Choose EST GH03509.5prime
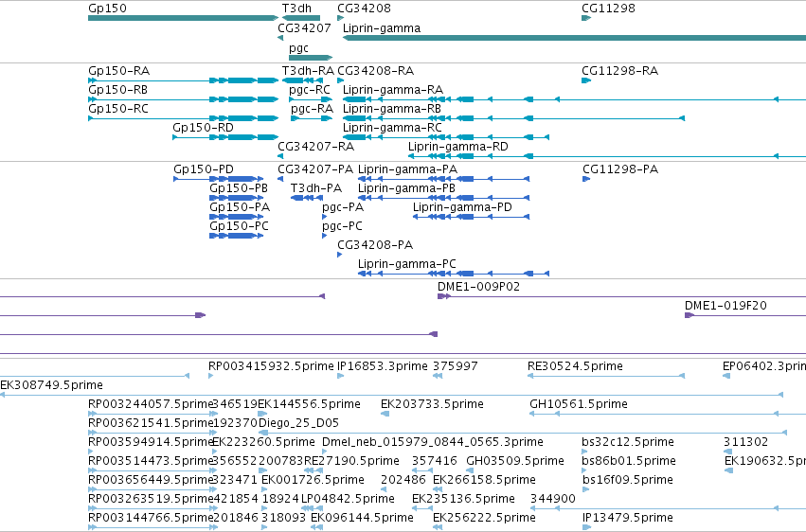The image size is (806, 532). tap(515, 462)
